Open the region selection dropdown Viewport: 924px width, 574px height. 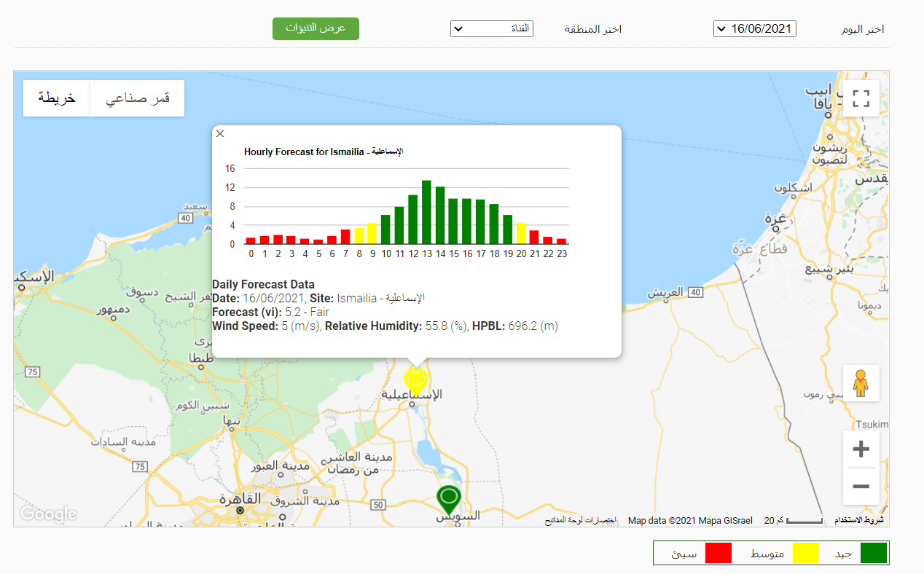[492, 29]
